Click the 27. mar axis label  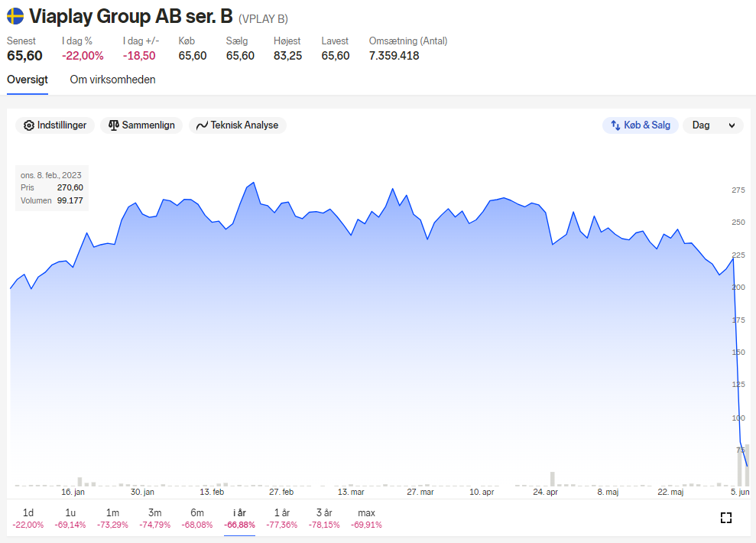tap(420, 492)
